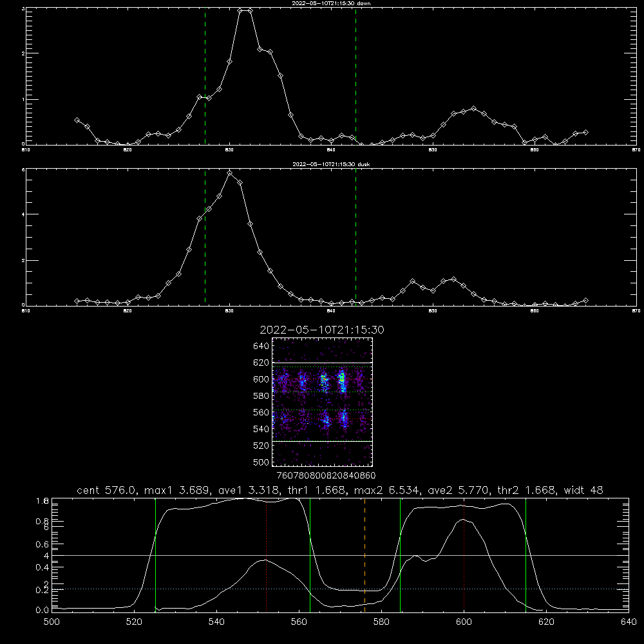Click the '620' x-axis label of the bottom plot
Viewport: 644px width, 644px height.
(x=546, y=622)
